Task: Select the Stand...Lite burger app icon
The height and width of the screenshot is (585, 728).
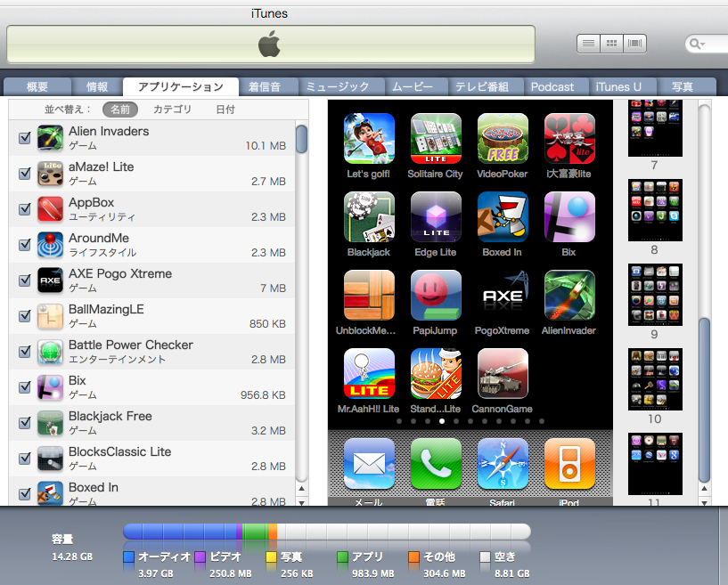Action: [x=436, y=373]
